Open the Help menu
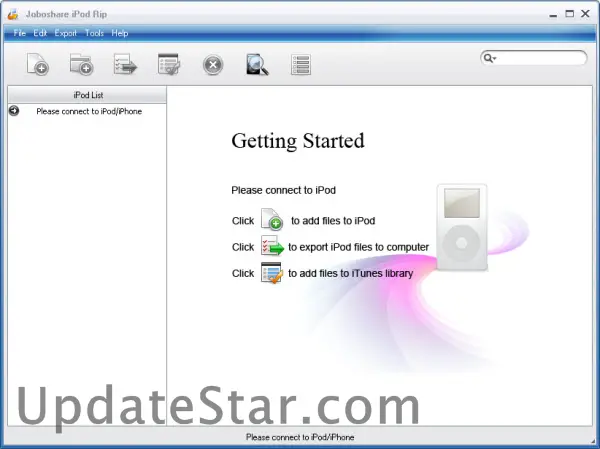The height and width of the screenshot is (449, 600). point(120,33)
